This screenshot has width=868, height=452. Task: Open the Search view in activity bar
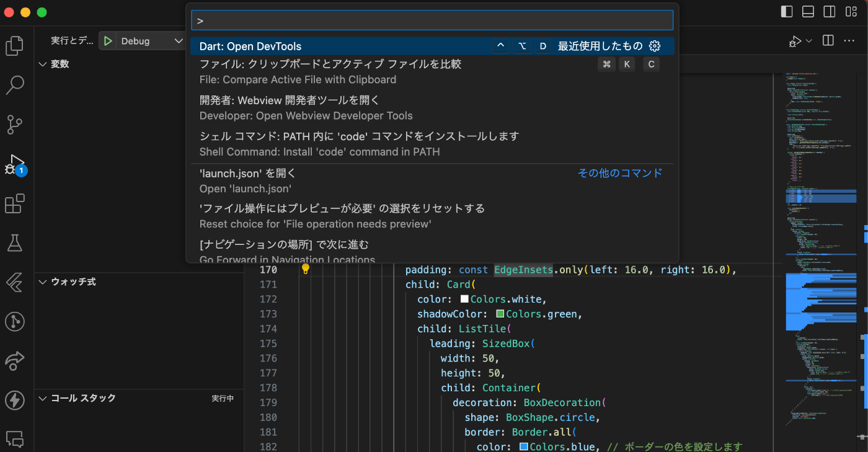15,85
